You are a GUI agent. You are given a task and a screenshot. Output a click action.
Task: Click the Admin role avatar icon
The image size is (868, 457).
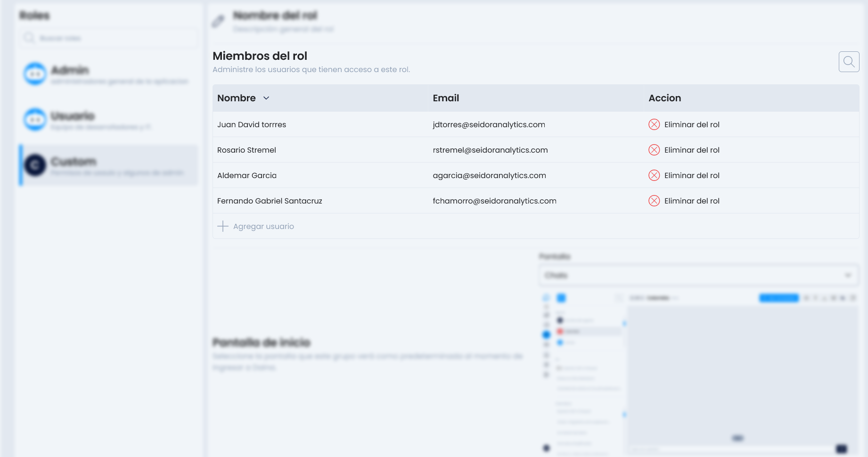click(x=35, y=74)
